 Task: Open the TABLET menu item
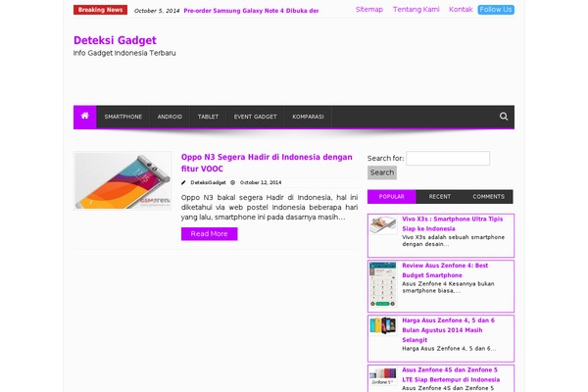point(208,117)
